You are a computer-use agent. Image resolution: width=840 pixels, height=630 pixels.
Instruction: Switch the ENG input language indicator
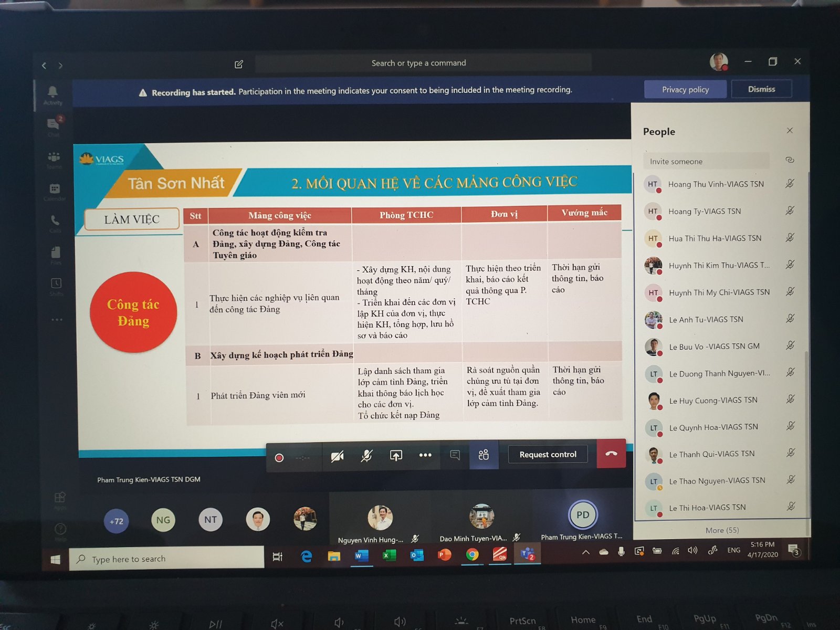tap(733, 550)
